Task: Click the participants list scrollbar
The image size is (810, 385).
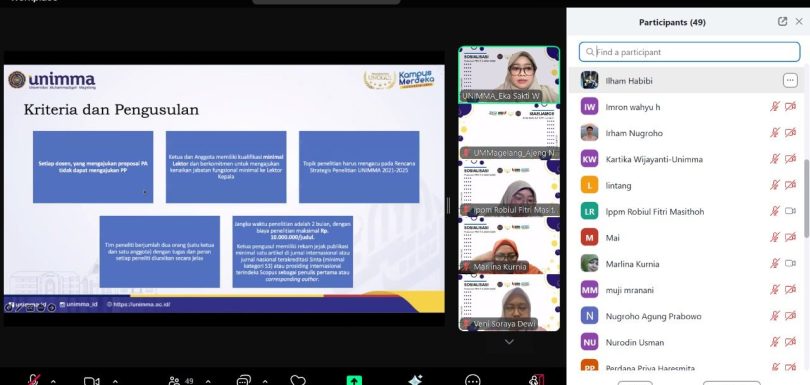Action: point(807,198)
